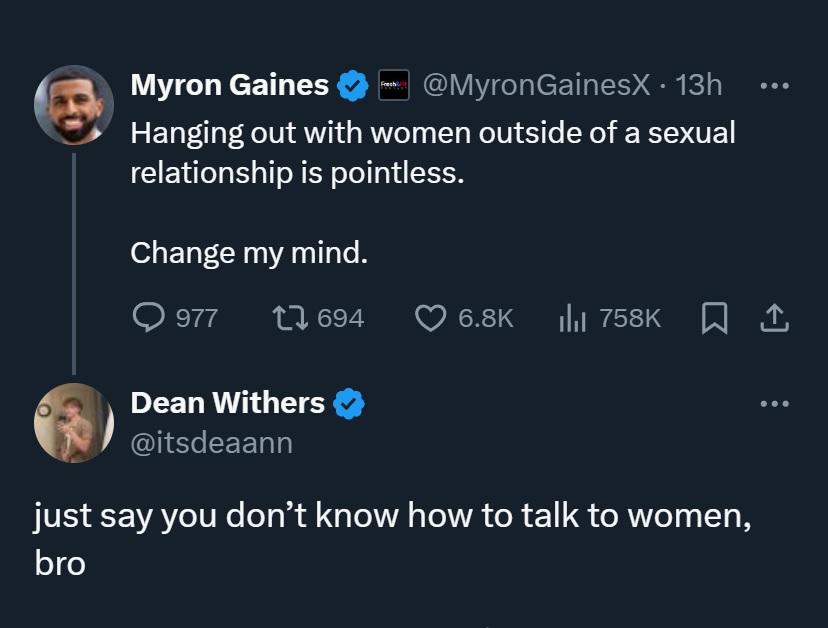828x628 pixels.
Task: Visit the @MyronGainesX handle link
Action: pyautogui.click(x=537, y=85)
